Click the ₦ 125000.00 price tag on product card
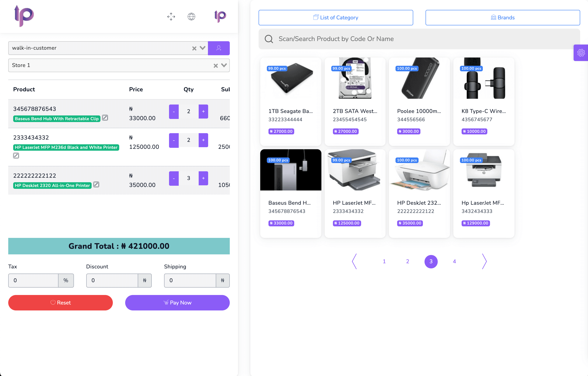Viewport: 588px width, 376px height. [347, 223]
